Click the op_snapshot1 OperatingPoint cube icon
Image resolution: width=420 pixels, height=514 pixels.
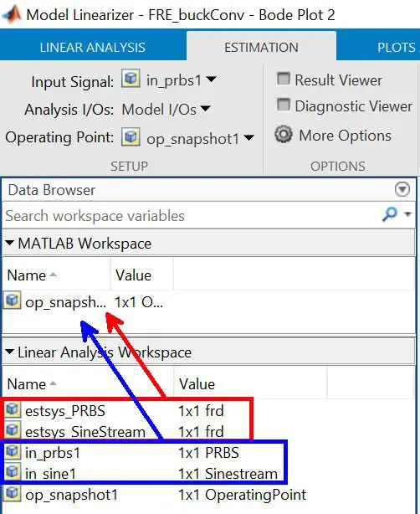point(13,493)
